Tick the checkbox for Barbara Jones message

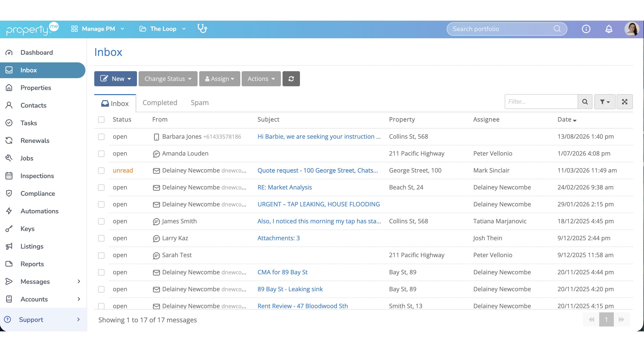tap(101, 137)
